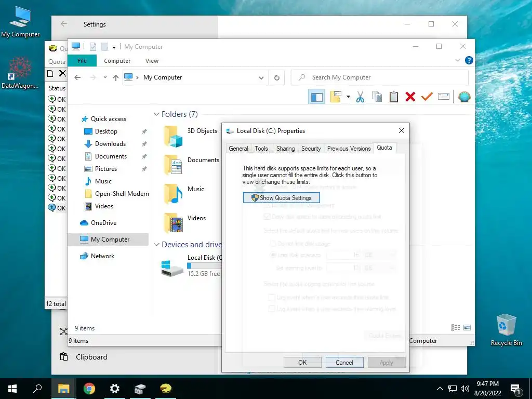Switch to large icons view in status bar
Screen dimensions: 532x399
[x=467, y=328]
